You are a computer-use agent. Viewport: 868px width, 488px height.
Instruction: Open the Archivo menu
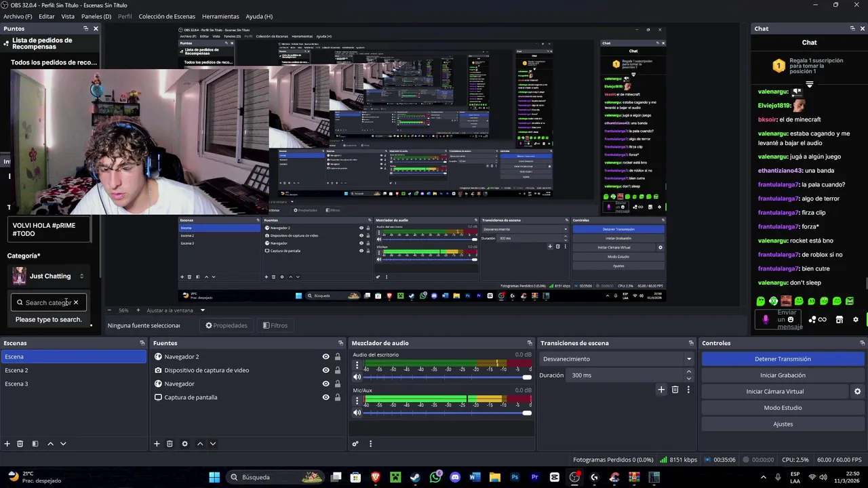[x=18, y=16]
